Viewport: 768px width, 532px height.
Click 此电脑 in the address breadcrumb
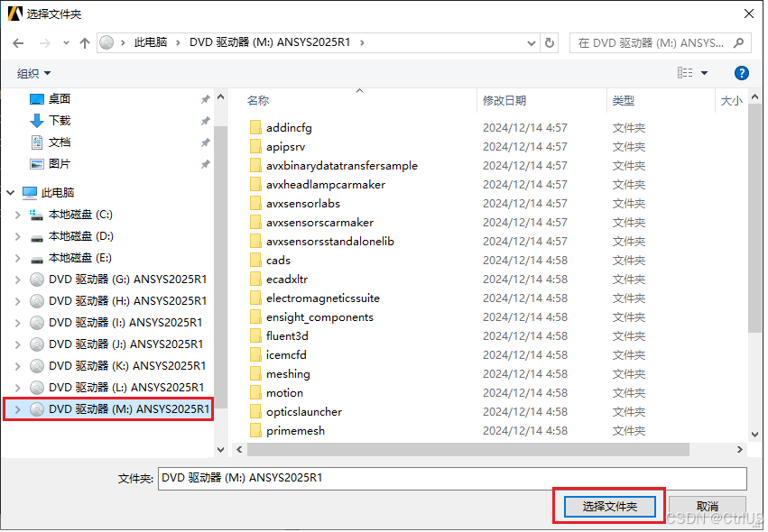(151, 42)
